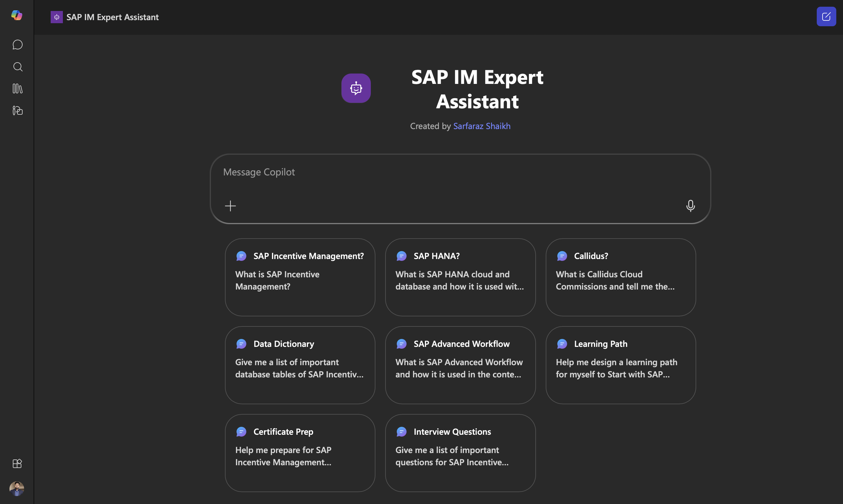Viewport: 843px width, 504px height.
Task: Open the apps icon near the sidebar bottom
Action: pos(17,464)
